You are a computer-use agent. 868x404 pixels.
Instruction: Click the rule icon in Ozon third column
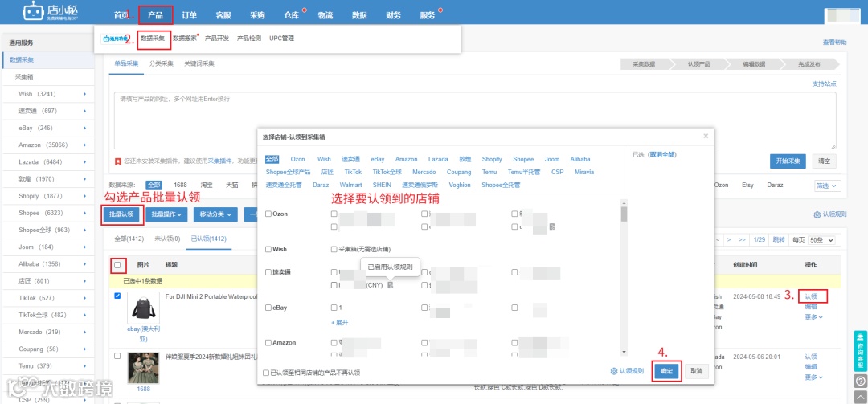point(552,226)
